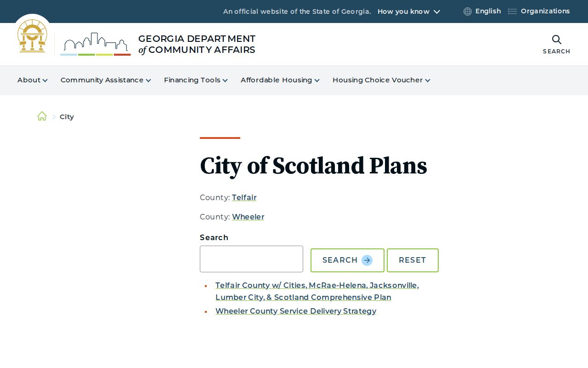
Task: Expand the Affordable Housing menu
Action: coord(280,80)
